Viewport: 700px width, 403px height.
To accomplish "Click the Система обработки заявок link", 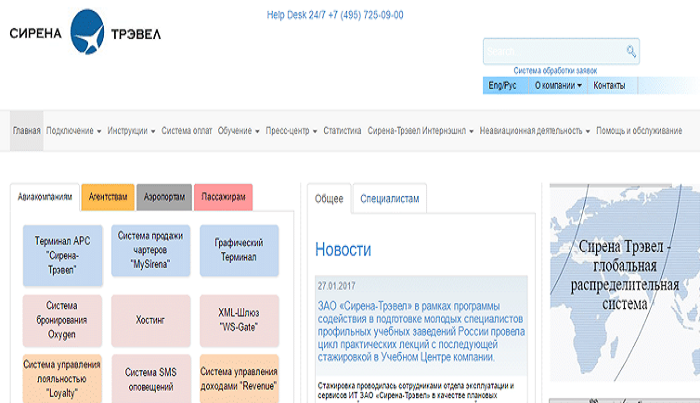I will [x=555, y=71].
